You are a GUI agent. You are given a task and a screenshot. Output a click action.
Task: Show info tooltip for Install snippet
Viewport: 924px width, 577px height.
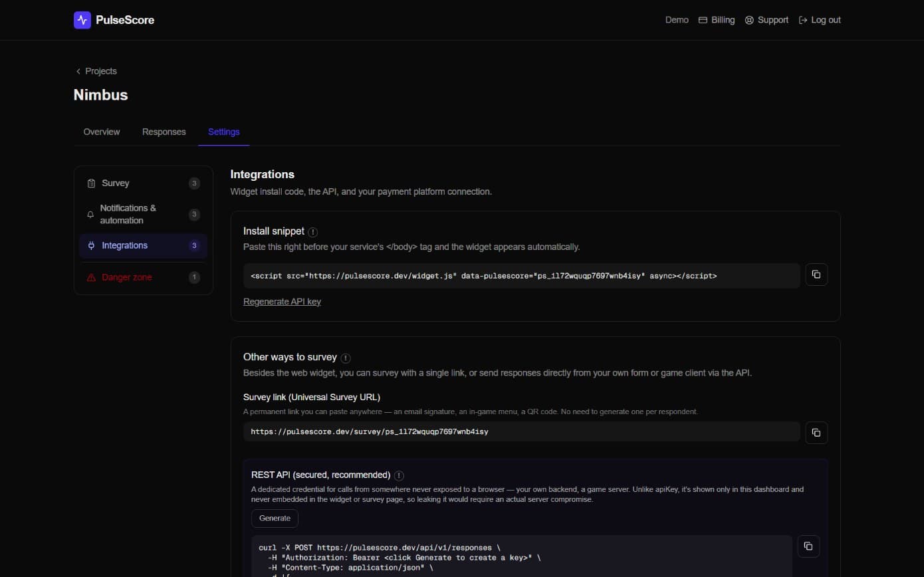point(313,232)
